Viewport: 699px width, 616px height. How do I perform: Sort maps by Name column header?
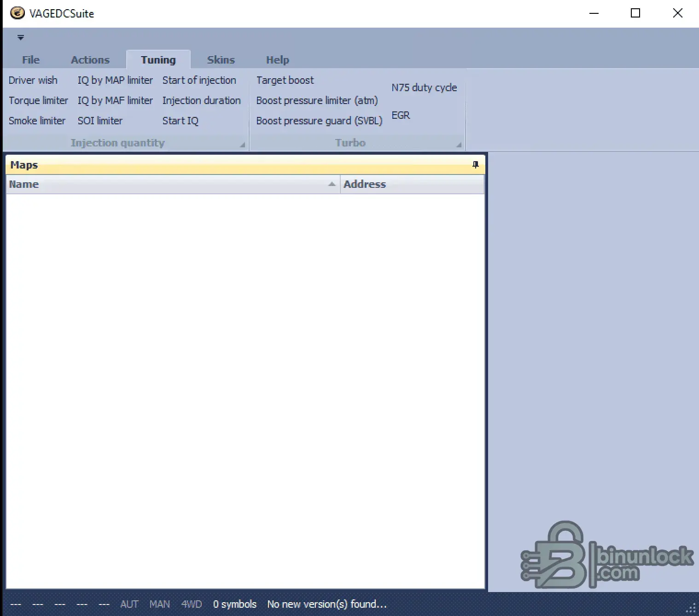point(173,184)
